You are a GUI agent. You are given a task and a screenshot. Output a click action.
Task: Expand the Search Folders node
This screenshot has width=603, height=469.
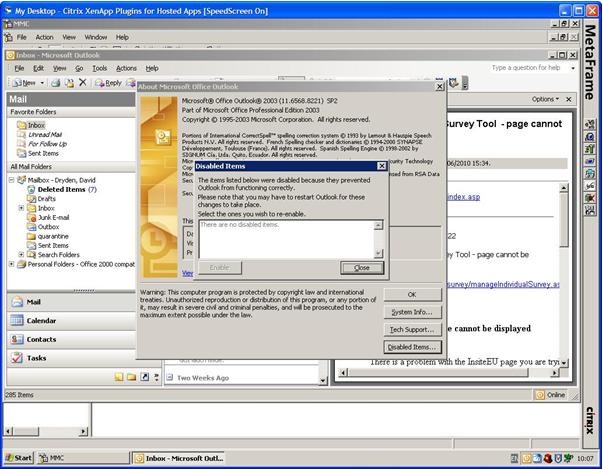tap(22, 254)
